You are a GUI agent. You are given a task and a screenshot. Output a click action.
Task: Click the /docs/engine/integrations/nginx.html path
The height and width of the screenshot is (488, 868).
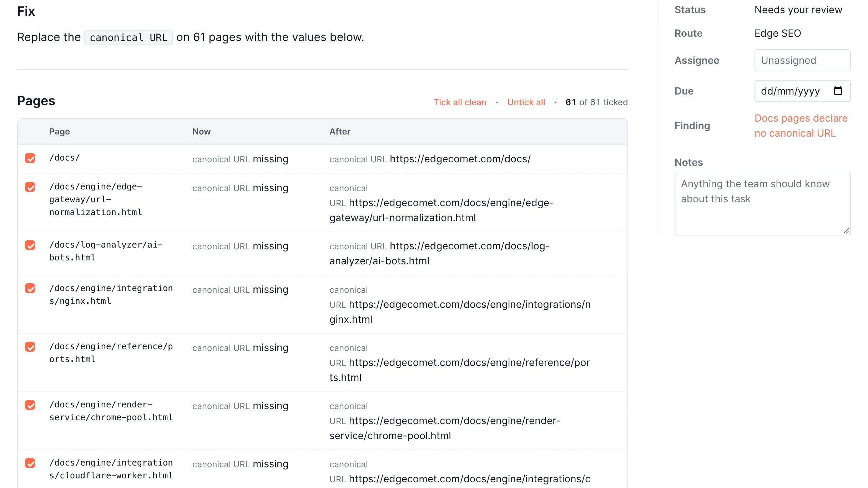tap(111, 295)
